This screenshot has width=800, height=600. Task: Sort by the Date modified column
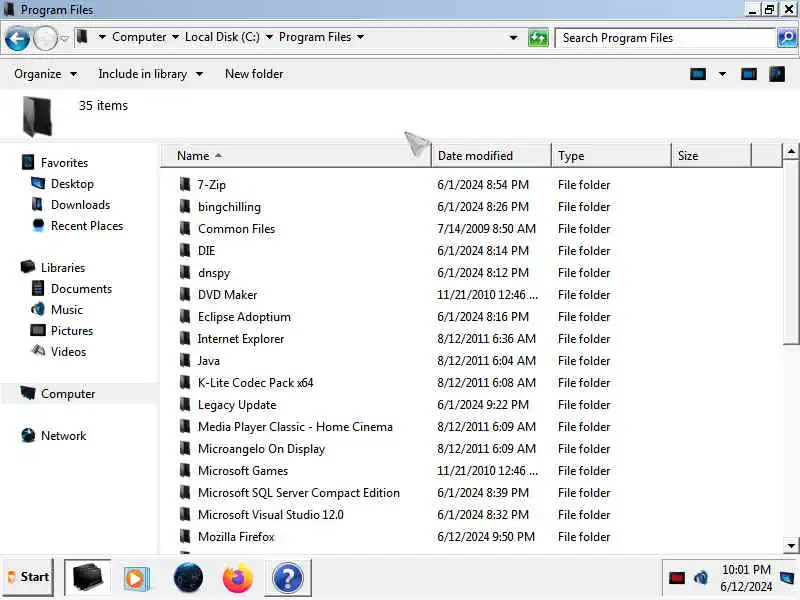point(492,156)
